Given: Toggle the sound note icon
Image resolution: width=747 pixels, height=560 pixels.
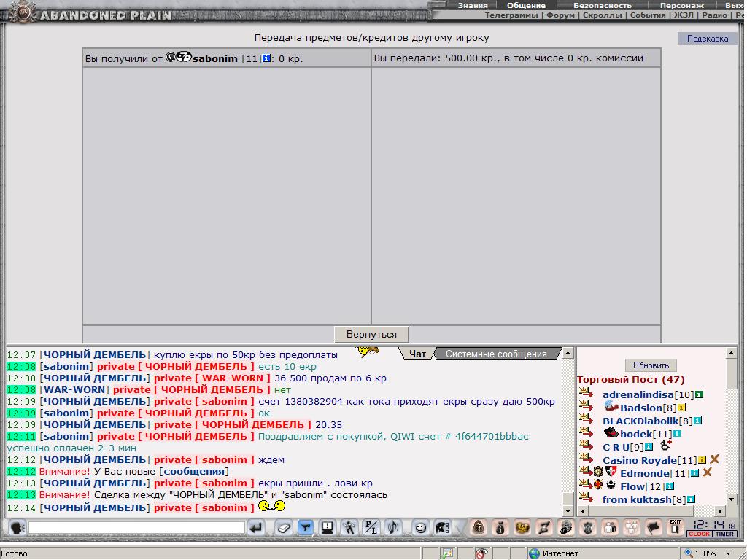Looking at the screenshot, I should click(393, 528).
